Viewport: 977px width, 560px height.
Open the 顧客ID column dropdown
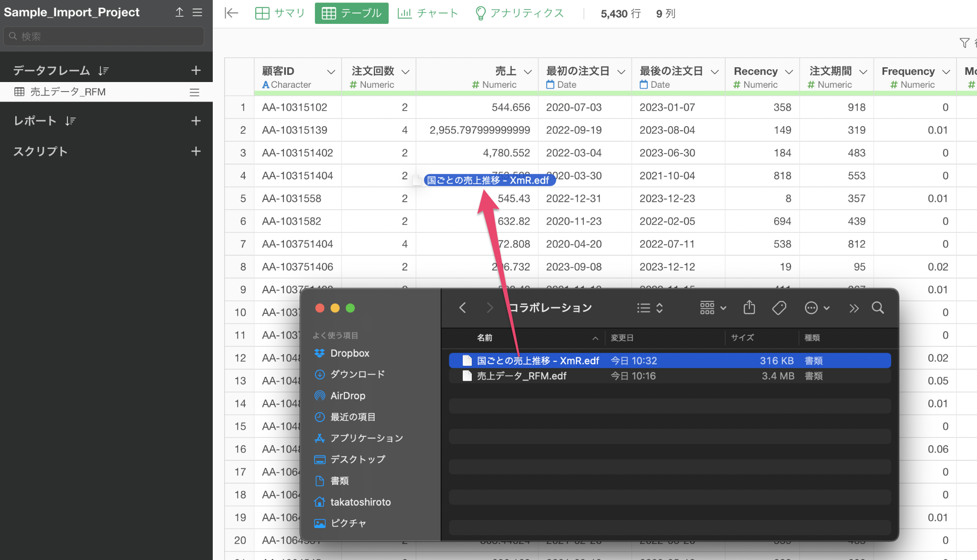331,72
